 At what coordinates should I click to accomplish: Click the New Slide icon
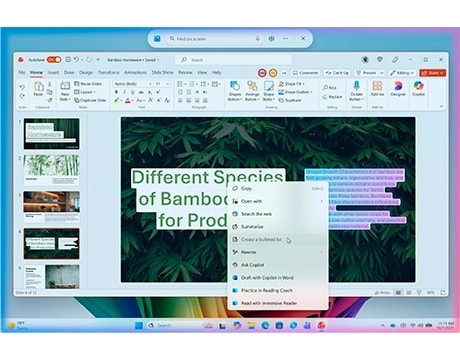[x=65, y=86]
